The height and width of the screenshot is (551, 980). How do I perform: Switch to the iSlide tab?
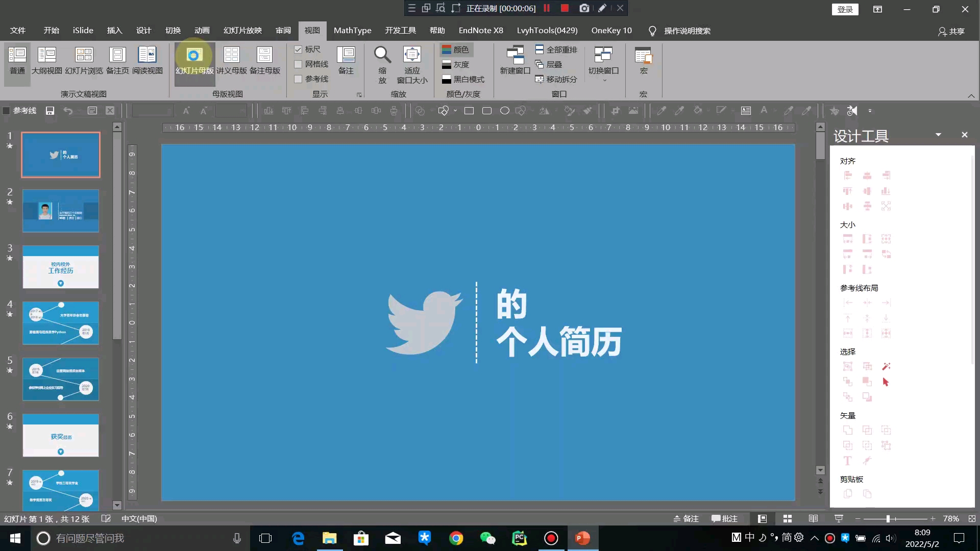pyautogui.click(x=83, y=31)
